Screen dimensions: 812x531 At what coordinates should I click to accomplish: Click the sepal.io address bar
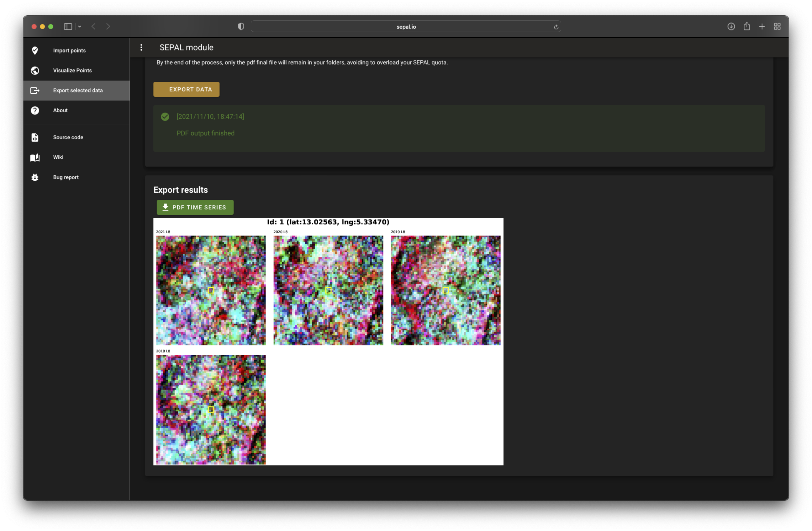pos(406,27)
